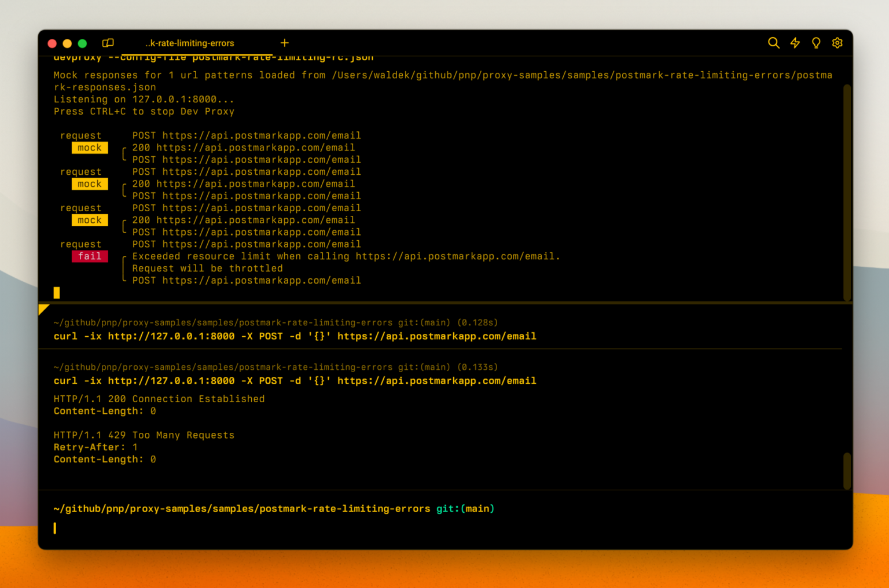Collapse the bracket beside the first 200 response
889x588 pixels.
point(123,153)
